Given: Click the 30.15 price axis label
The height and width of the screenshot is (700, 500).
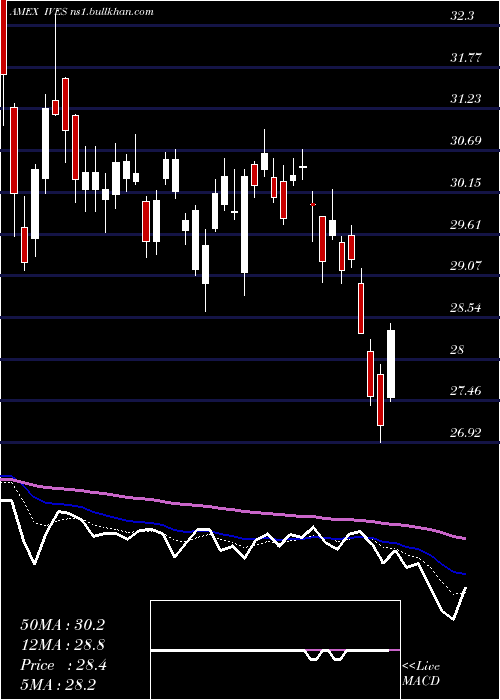Looking at the screenshot, I should point(466,183).
